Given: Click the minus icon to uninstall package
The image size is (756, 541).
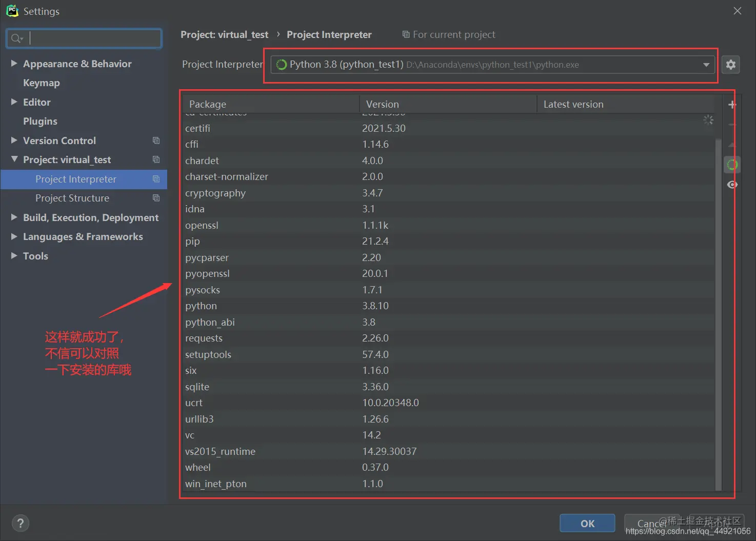Looking at the screenshot, I should click(732, 125).
